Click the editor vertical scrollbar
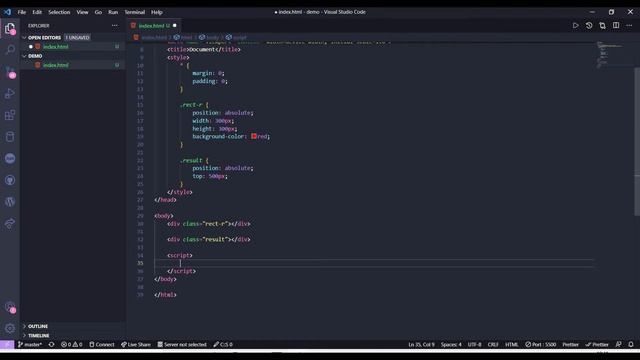This screenshot has height=360, width=640. click(x=637, y=141)
